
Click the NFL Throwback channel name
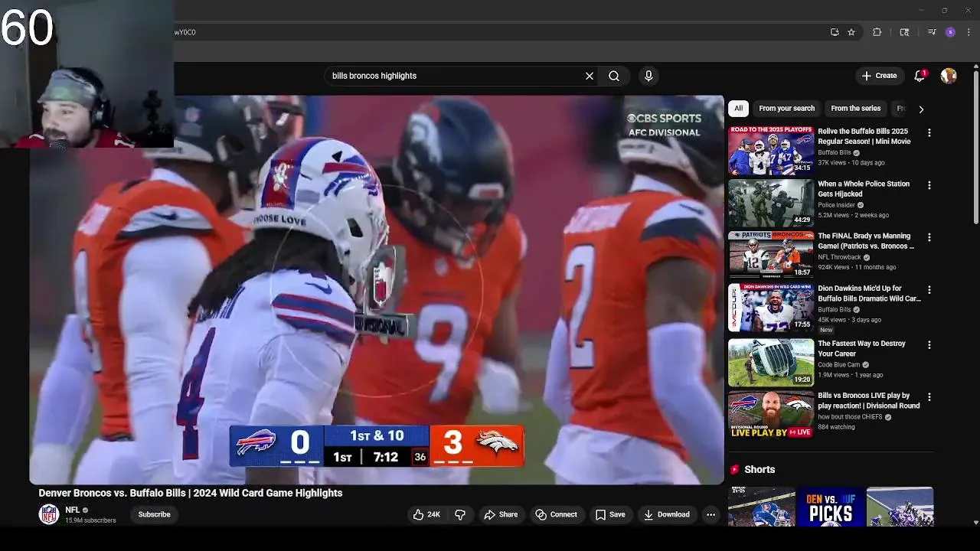(x=839, y=257)
